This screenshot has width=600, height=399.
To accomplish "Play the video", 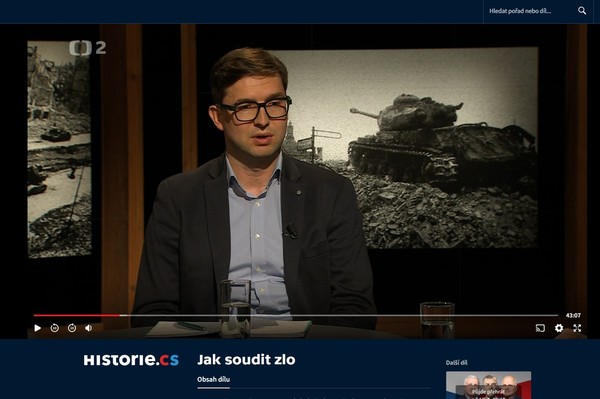I will 38,328.
